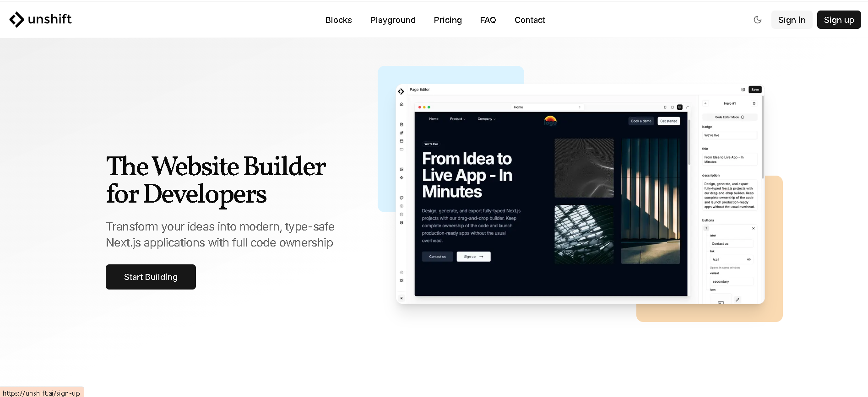Toggle Code Editor Mode
868x397 pixels.
point(729,117)
